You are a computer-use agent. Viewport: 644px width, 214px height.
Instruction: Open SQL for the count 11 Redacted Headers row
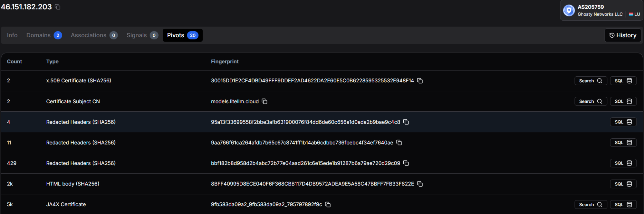(623, 143)
